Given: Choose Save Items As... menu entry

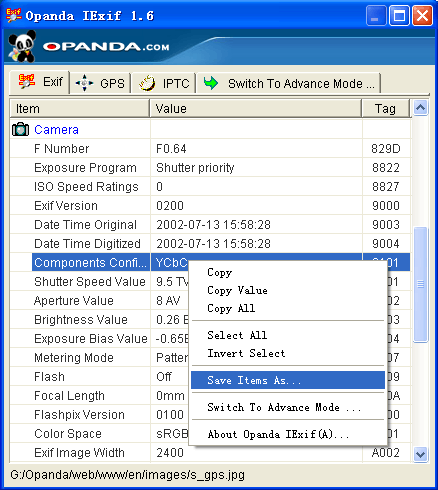Looking at the screenshot, I should click(288, 380).
